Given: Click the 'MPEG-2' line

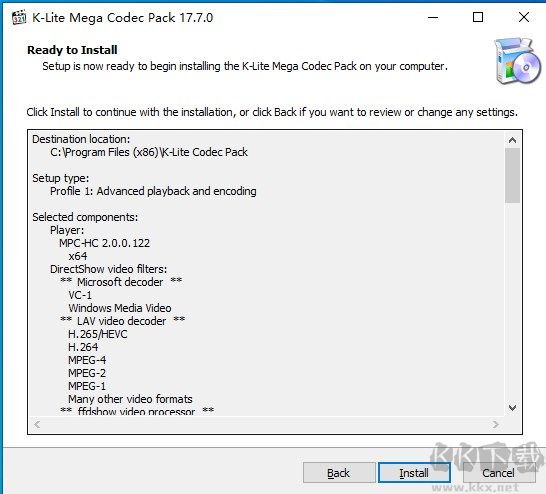Looking at the screenshot, I should pos(87,373).
